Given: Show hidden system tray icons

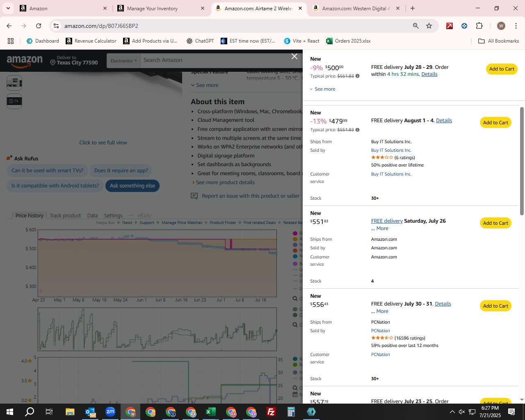Looking at the screenshot, I should click(x=452, y=412).
